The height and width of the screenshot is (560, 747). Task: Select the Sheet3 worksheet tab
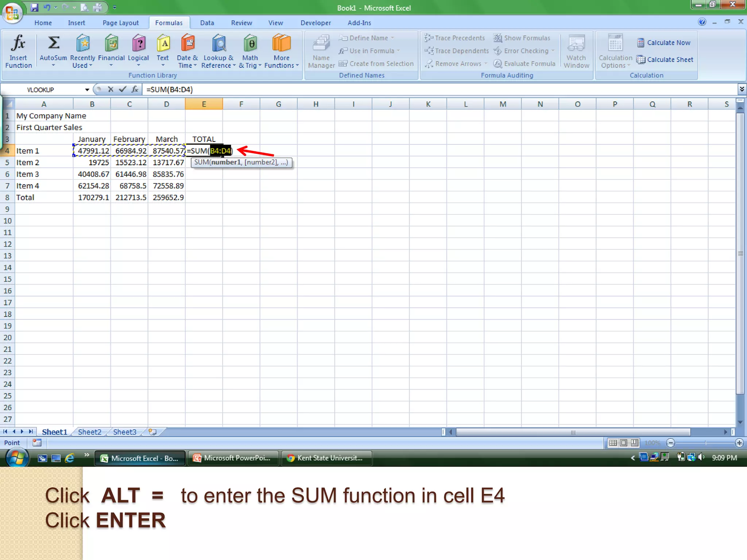[x=124, y=432]
